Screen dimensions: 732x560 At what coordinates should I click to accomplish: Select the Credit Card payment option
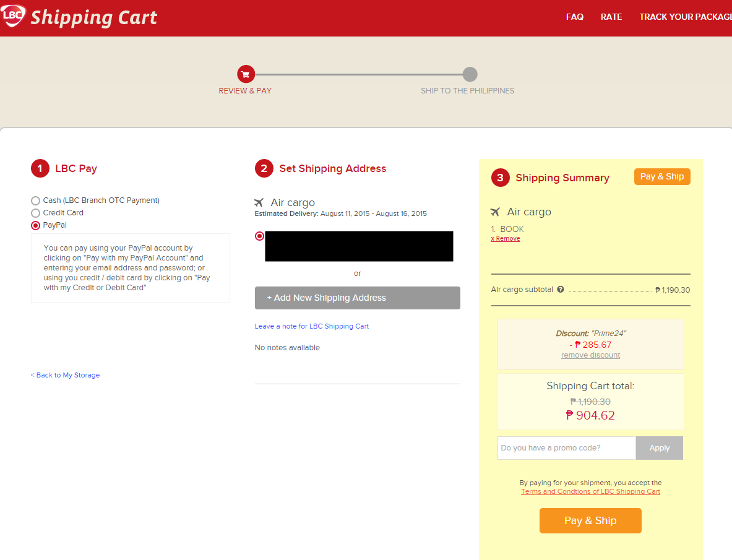click(x=35, y=213)
